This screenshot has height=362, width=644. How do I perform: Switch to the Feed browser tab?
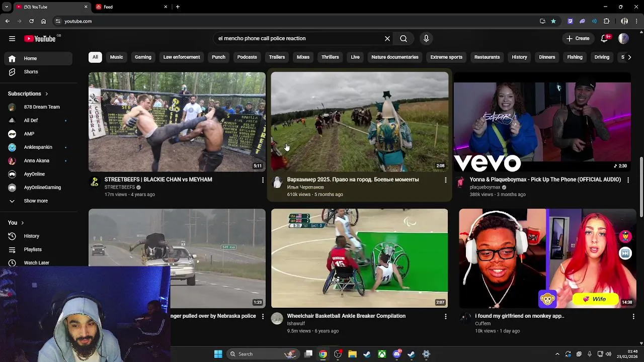click(x=131, y=7)
